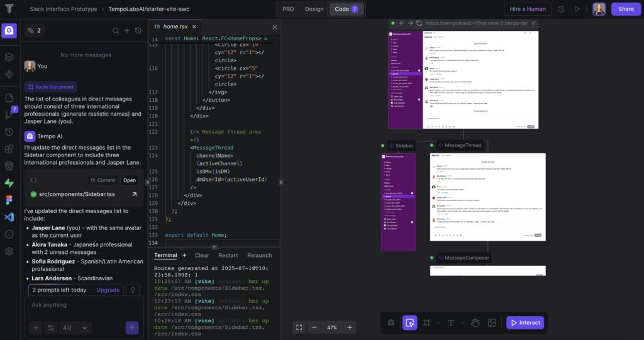Send prompt with purple arrow button
The height and width of the screenshot is (340, 644).
(x=132, y=327)
